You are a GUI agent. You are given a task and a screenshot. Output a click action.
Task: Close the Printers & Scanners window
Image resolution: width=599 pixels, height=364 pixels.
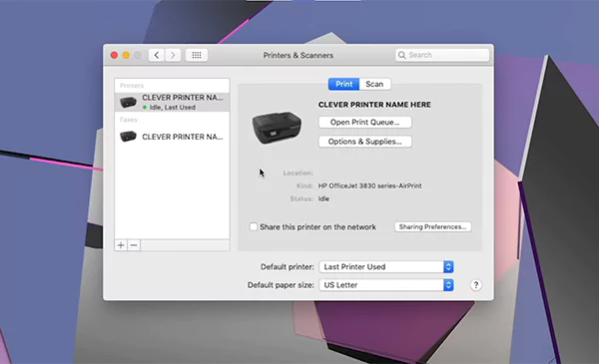click(114, 55)
